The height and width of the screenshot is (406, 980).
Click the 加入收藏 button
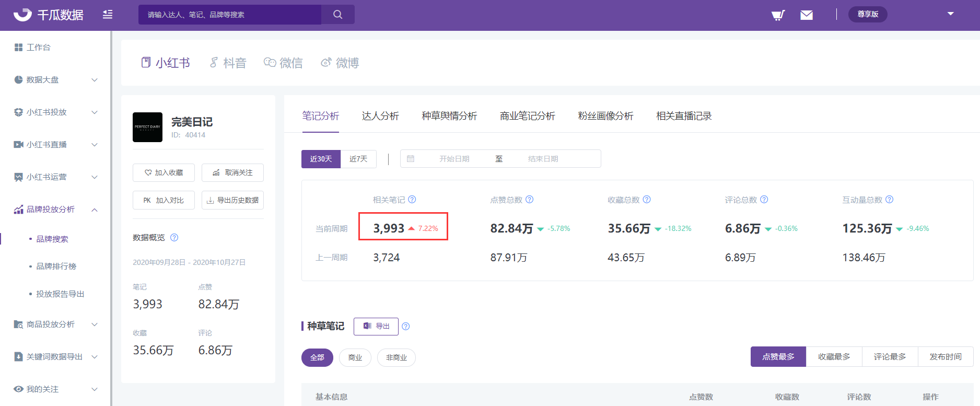[x=164, y=172]
